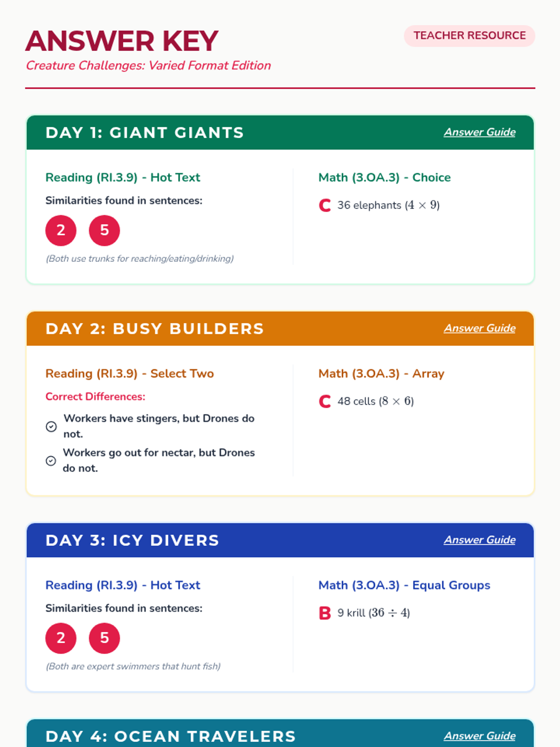560x747 pixels.
Task: Toggle check icon for Workers have stingers
Action: 51,426
